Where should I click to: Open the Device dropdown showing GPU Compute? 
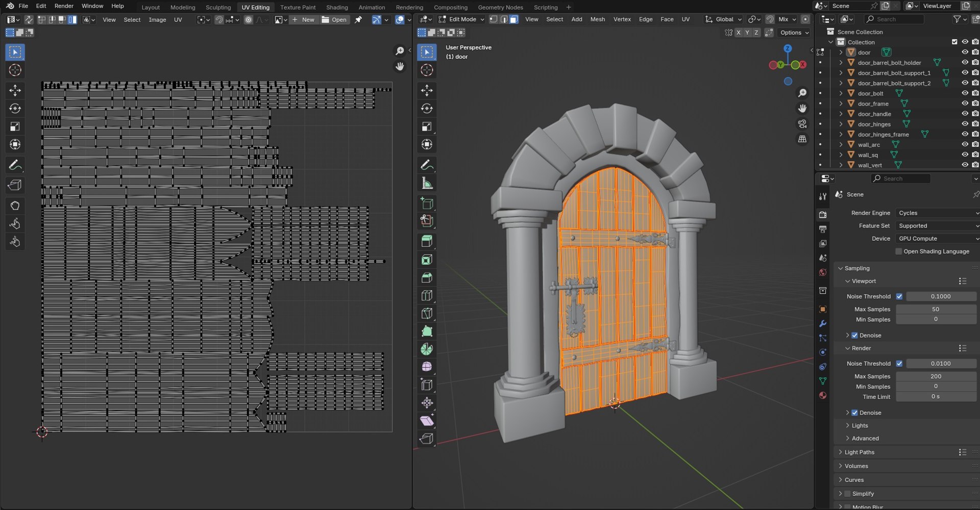pyautogui.click(x=937, y=239)
